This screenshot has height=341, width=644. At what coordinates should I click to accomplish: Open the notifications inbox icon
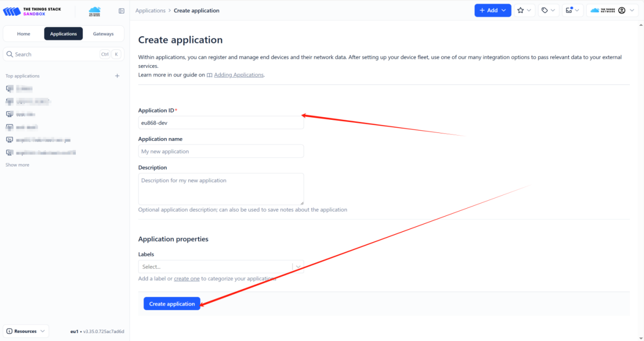[x=572, y=11]
